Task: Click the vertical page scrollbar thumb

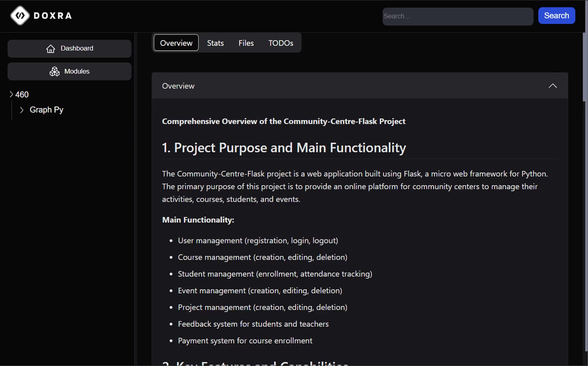Action: pos(585,67)
